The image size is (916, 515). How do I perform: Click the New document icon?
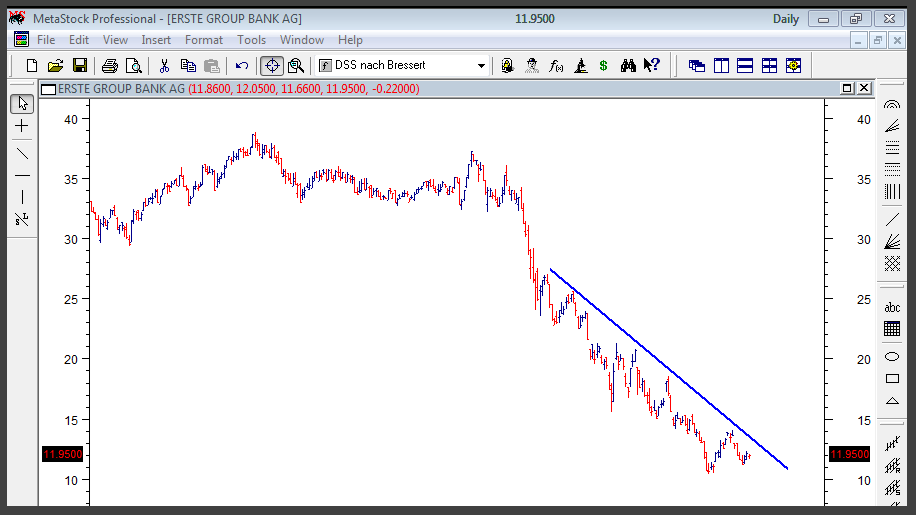pos(32,65)
